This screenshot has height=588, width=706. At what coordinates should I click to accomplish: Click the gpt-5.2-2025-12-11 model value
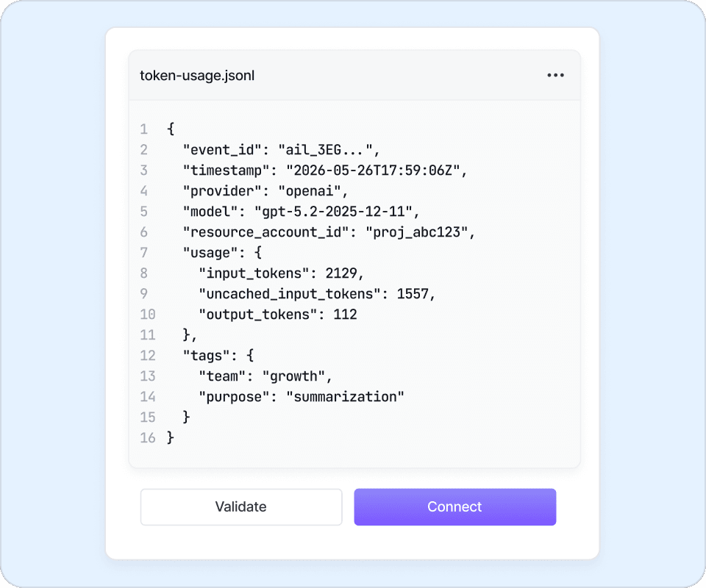coord(333,212)
